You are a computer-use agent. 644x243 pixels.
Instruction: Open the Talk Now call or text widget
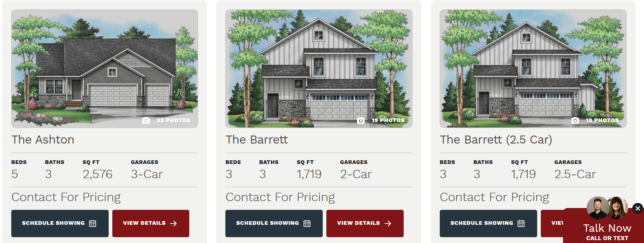click(607, 232)
